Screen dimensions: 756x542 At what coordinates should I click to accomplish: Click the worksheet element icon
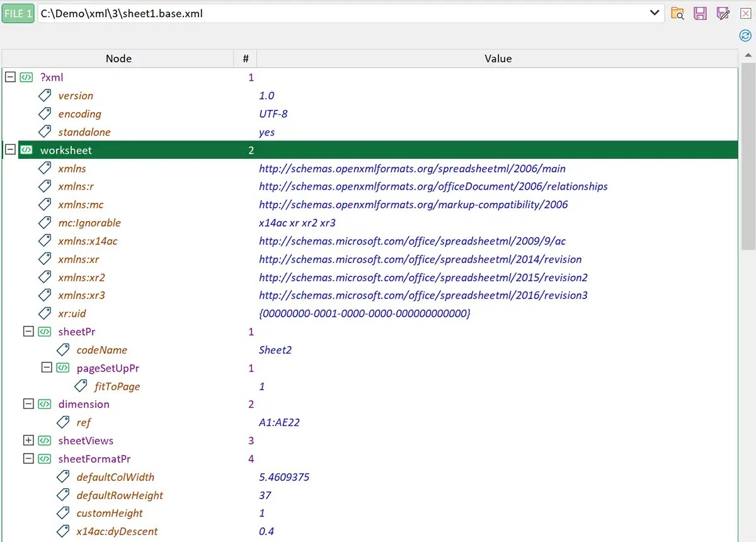[x=26, y=150]
